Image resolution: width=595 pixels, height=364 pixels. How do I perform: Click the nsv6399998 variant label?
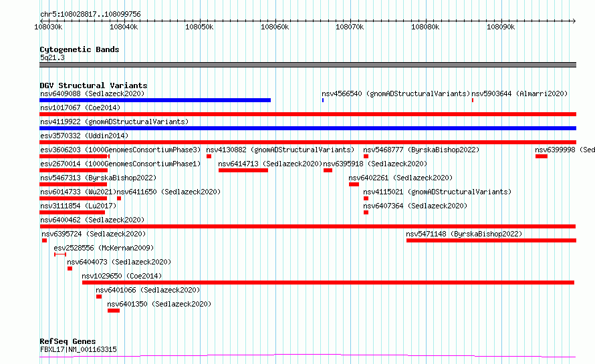click(565, 150)
